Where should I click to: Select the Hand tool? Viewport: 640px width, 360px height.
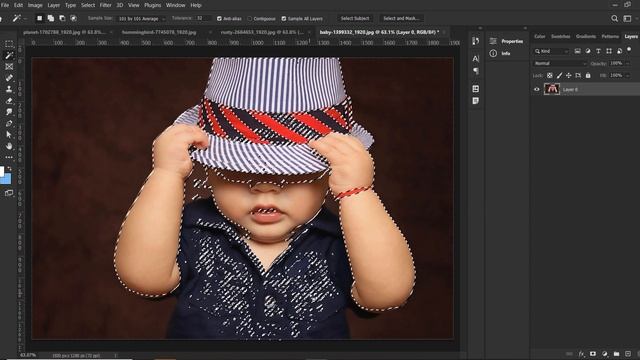[x=9, y=146]
